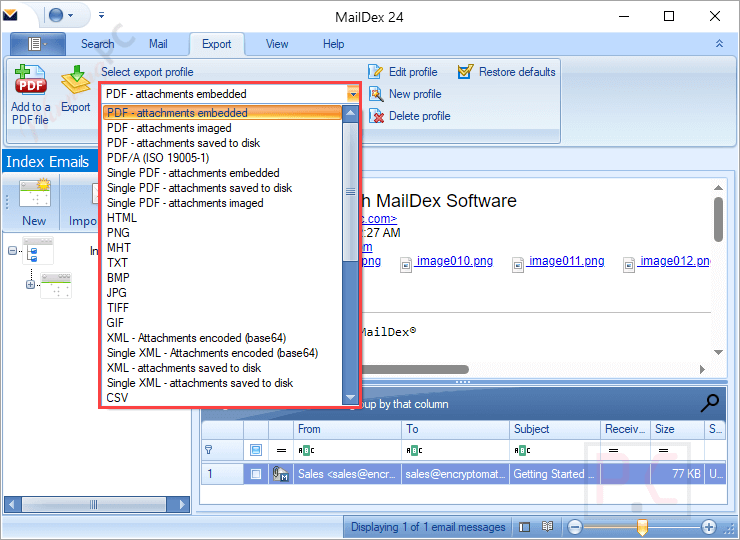The width and height of the screenshot is (740, 540).
Task: Click the Add to a PDF file icon
Action: [x=30, y=79]
